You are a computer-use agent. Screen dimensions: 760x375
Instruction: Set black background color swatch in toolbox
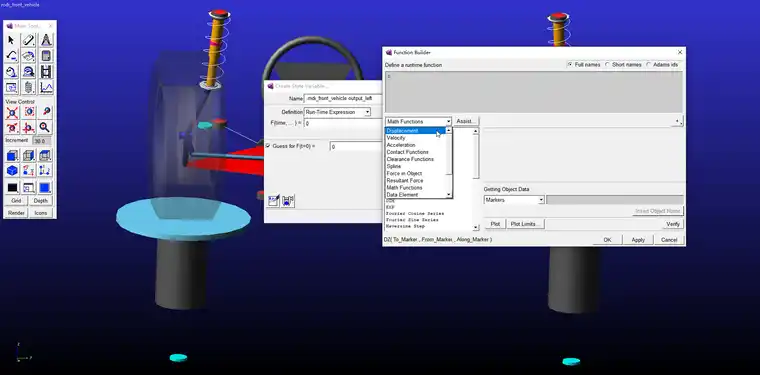pyautogui.click(x=12, y=188)
